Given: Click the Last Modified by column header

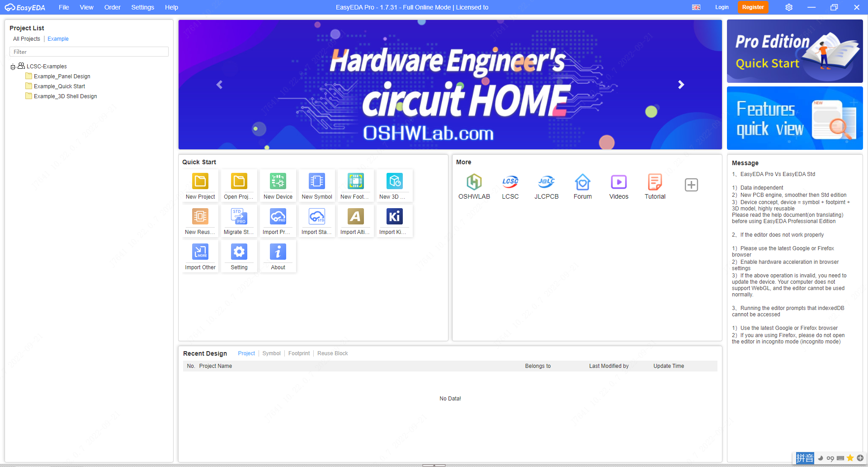Looking at the screenshot, I should coord(609,366).
